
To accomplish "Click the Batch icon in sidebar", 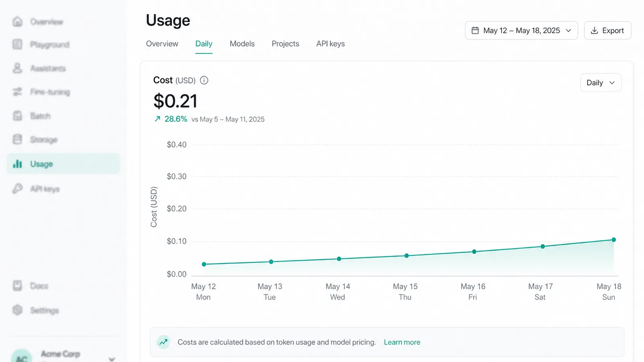I will (x=17, y=116).
